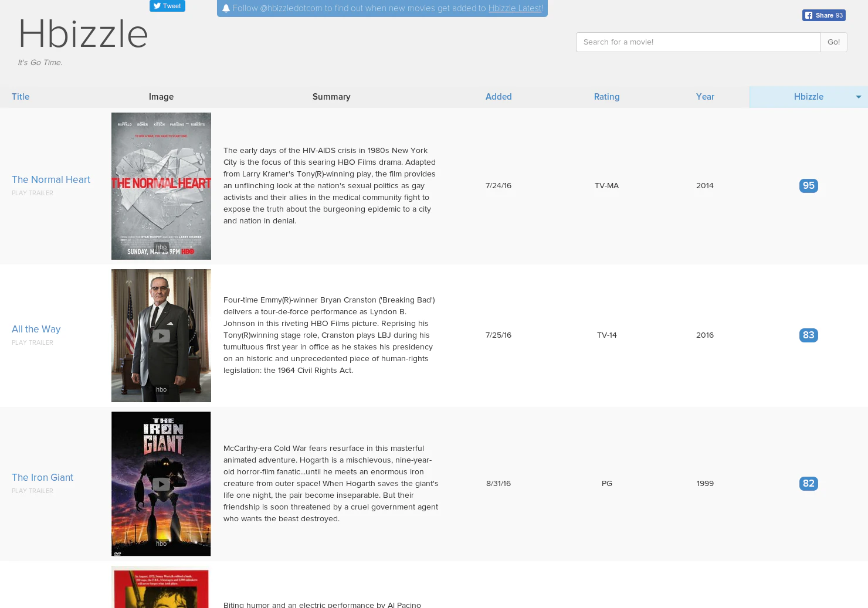Click the 82 Hbizzle score badge
868x608 pixels.
809,484
